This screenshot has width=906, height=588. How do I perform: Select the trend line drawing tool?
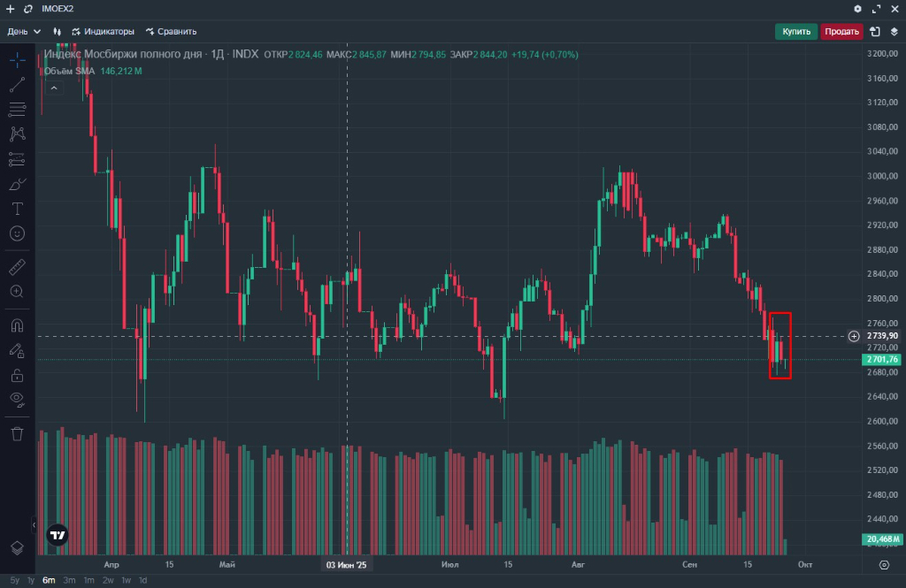17,85
